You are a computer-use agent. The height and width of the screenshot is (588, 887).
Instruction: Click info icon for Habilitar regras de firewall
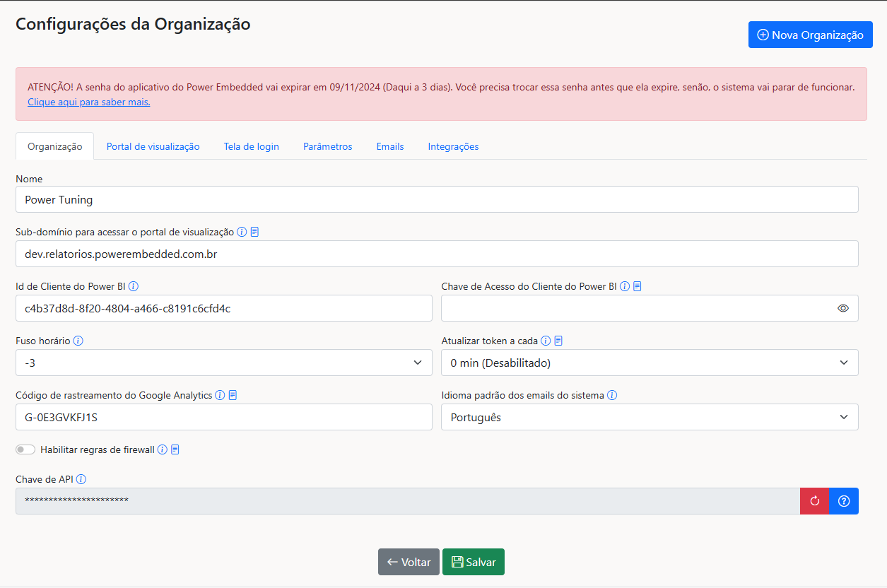(x=163, y=449)
